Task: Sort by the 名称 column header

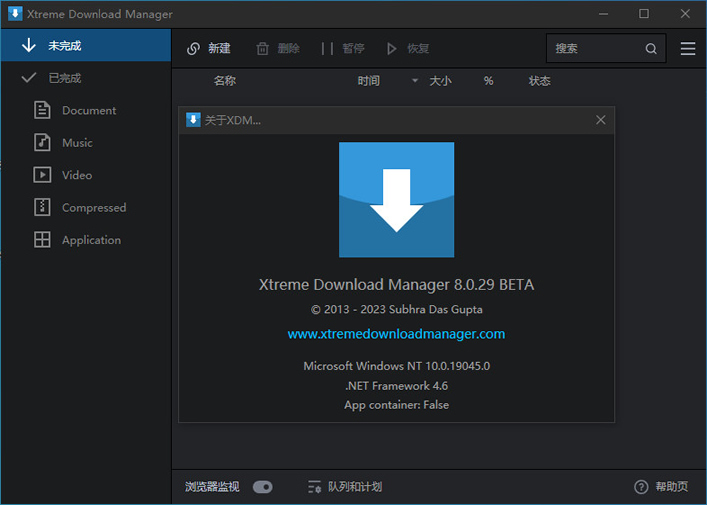Action: tap(225, 81)
